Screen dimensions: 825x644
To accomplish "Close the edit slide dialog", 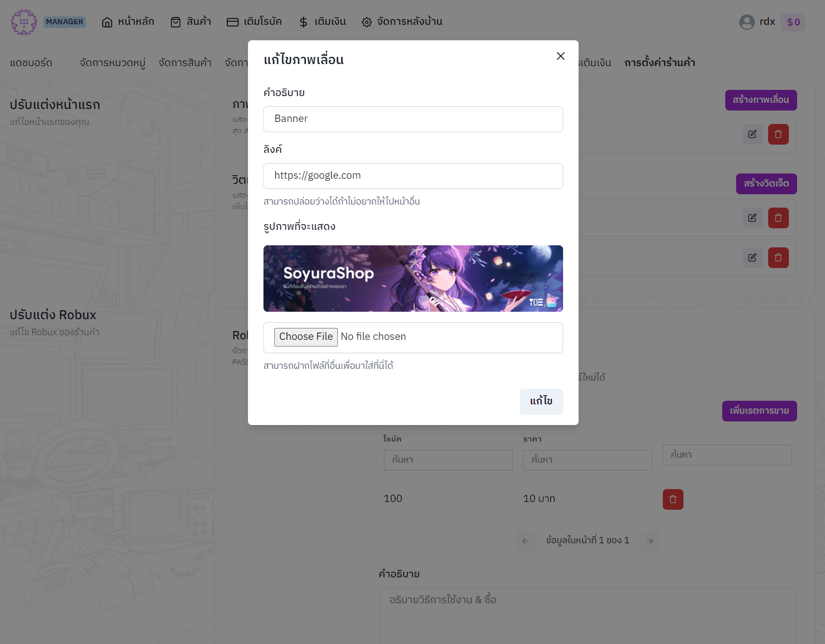I will click(x=561, y=56).
